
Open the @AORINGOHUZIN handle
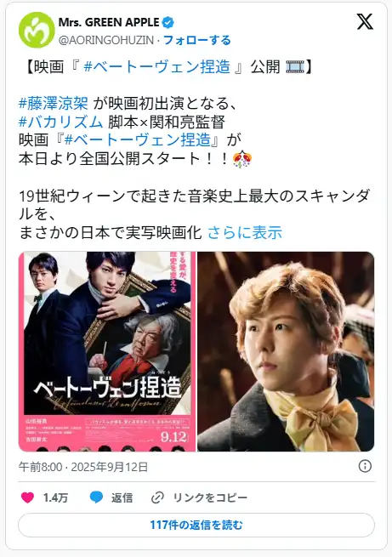(x=105, y=40)
